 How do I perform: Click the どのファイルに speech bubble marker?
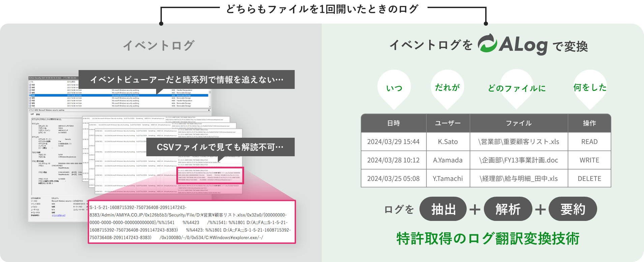coord(517,88)
